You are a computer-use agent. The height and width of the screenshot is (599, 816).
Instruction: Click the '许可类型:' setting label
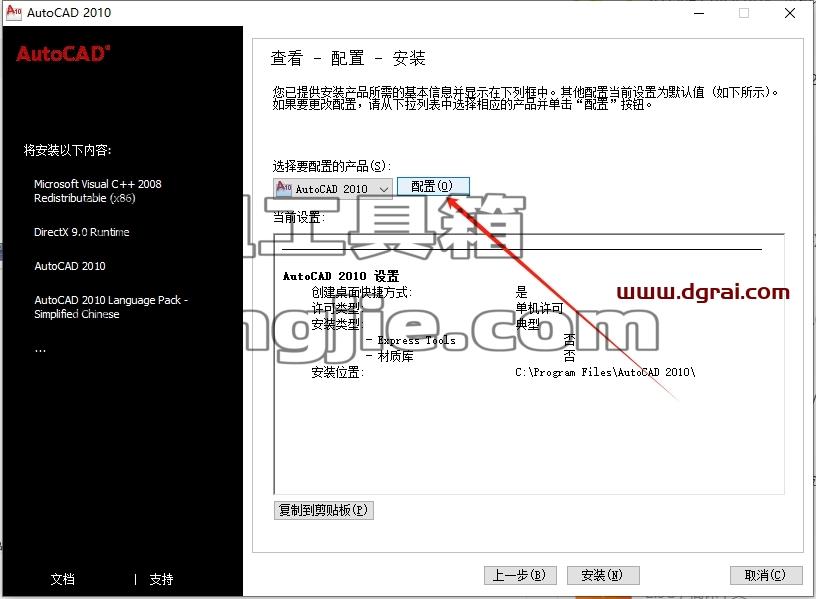coord(337,308)
